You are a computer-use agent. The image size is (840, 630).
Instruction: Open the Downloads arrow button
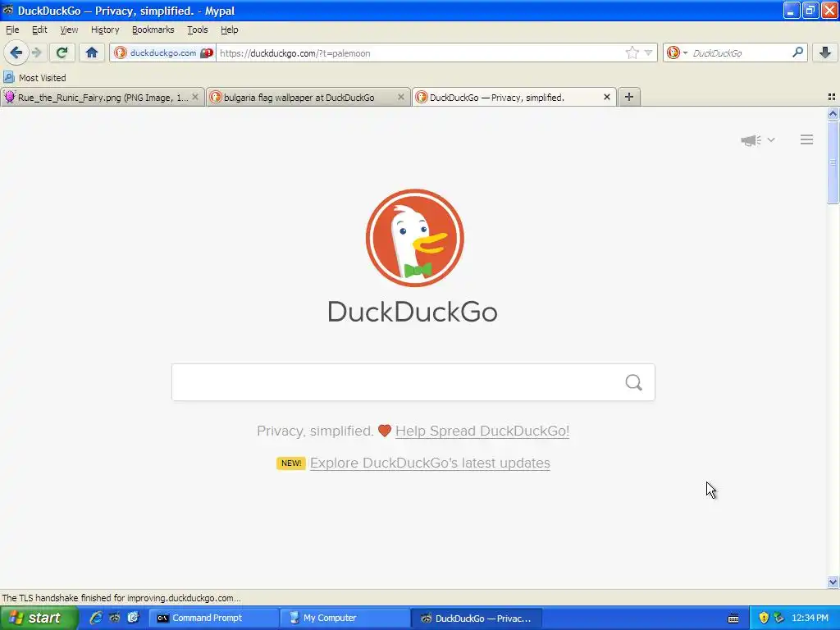[825, 52]
